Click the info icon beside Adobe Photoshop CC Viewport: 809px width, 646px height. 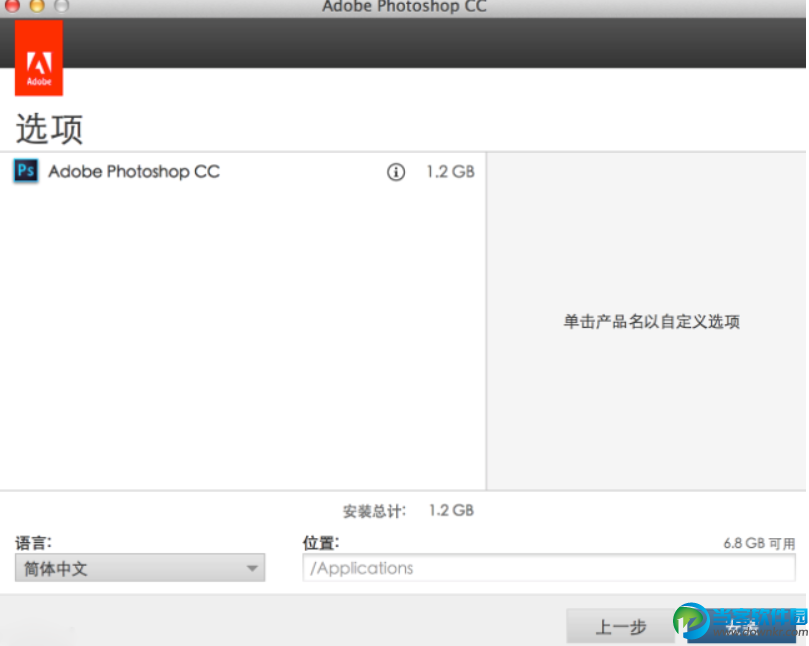pos(396,172)
